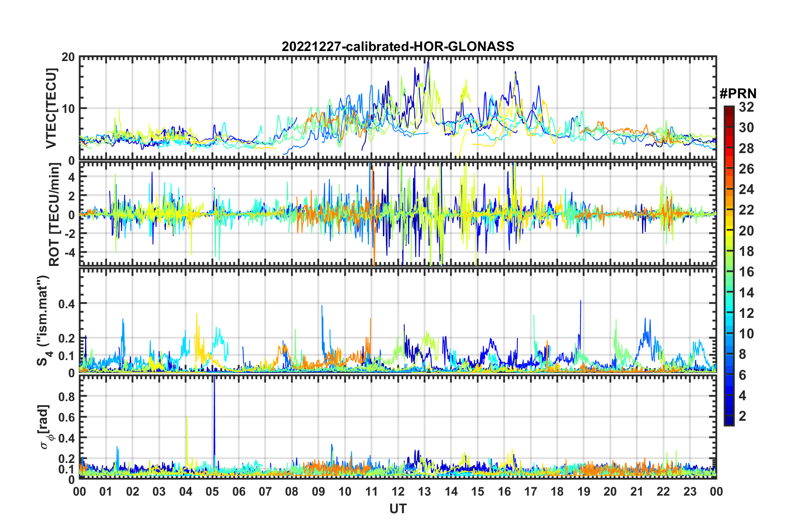Select the UT x-axis label

pyautogui.click(x=398, y=509)
